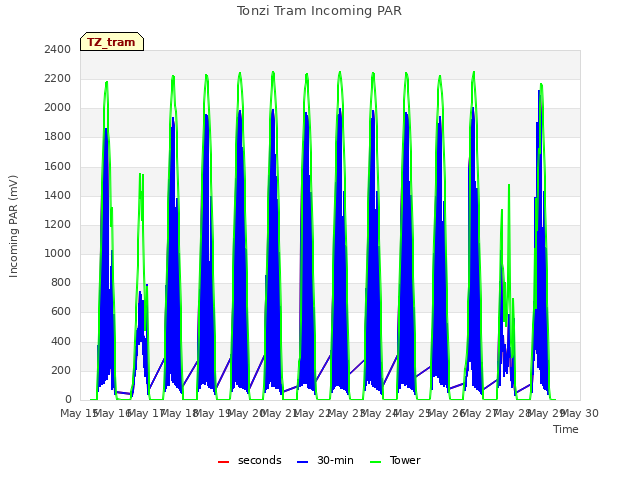Click the May 30 x-axis label
Viewport: 640px width, 480px height.
580,413
